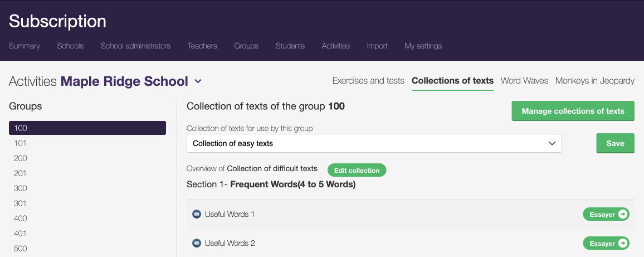
Task: Click envelope icon beside Useful Words 2
Action: (x=196, y=243)
